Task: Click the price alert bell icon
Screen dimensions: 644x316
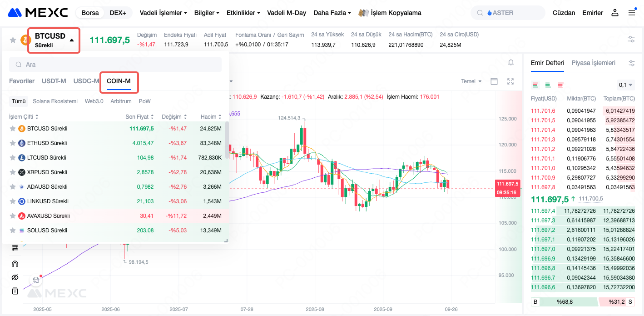Action: point(511,62)
